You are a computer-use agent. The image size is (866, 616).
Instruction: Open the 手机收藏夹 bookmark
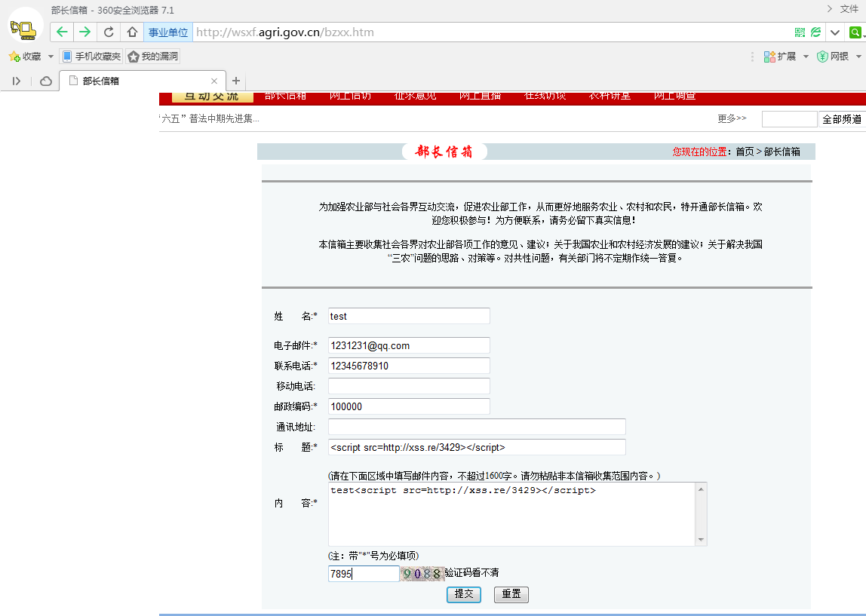click(91, 57)
